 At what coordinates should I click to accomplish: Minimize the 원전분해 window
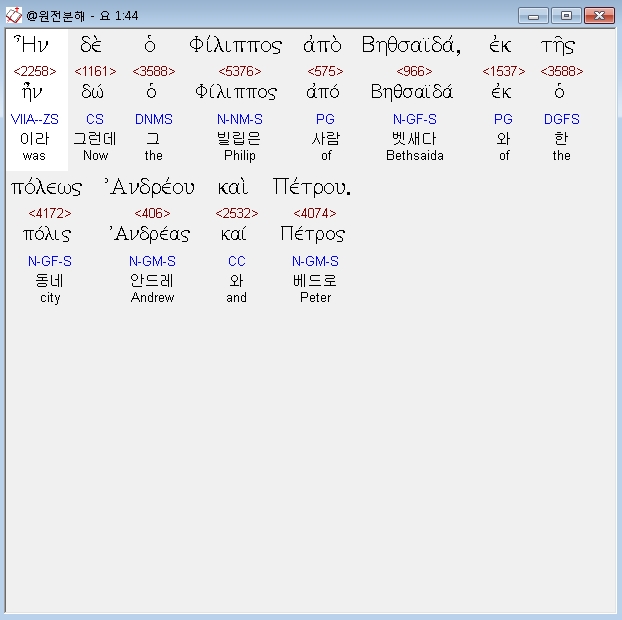533,16
